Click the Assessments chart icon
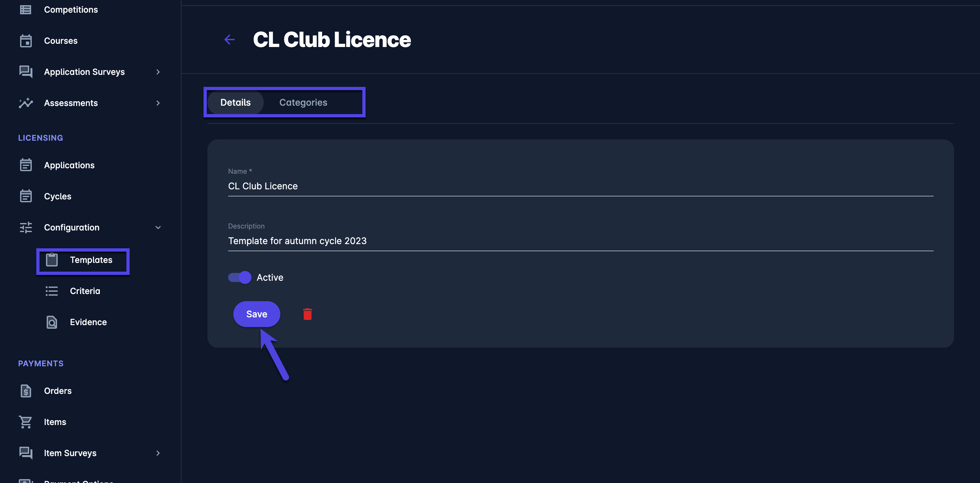The image size is (980, 483). tap(26, 103)
